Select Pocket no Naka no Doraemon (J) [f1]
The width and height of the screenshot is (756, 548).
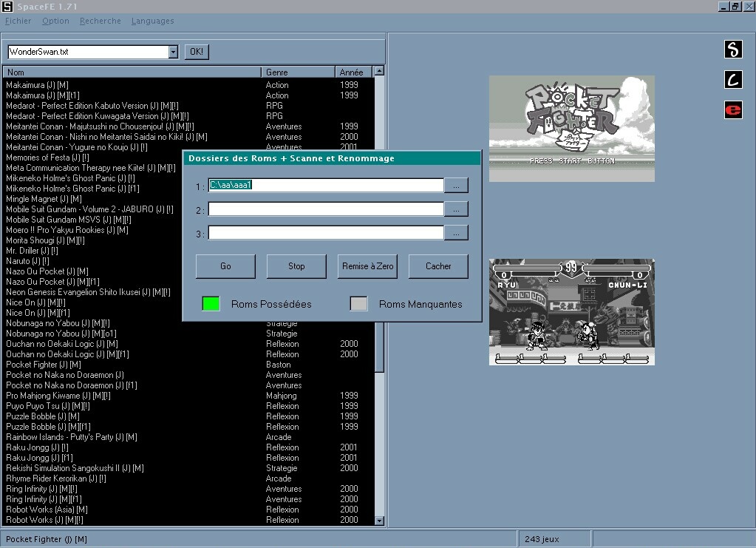pyautogui.click(x=189, y=386)
